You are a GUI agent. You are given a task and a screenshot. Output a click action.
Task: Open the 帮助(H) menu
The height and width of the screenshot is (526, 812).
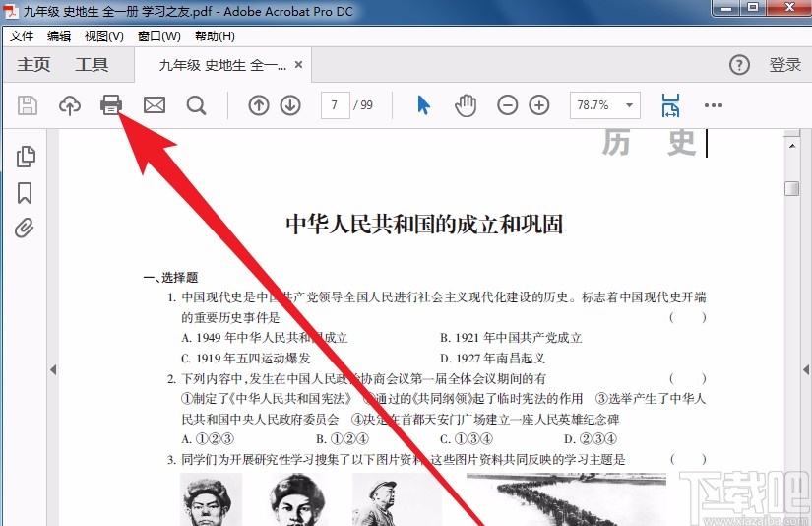(x=215, y=36)
